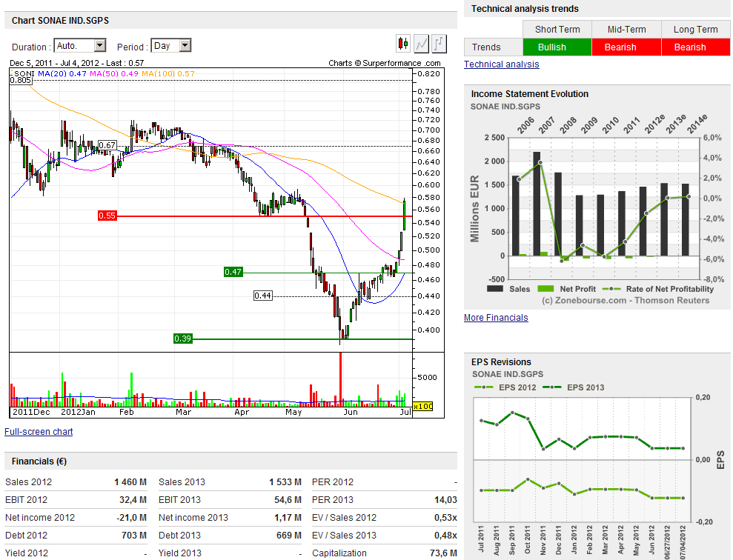The image size is (733, 560).
Task: Click the orange MA(100) indicator label
Action: (168, 73)
